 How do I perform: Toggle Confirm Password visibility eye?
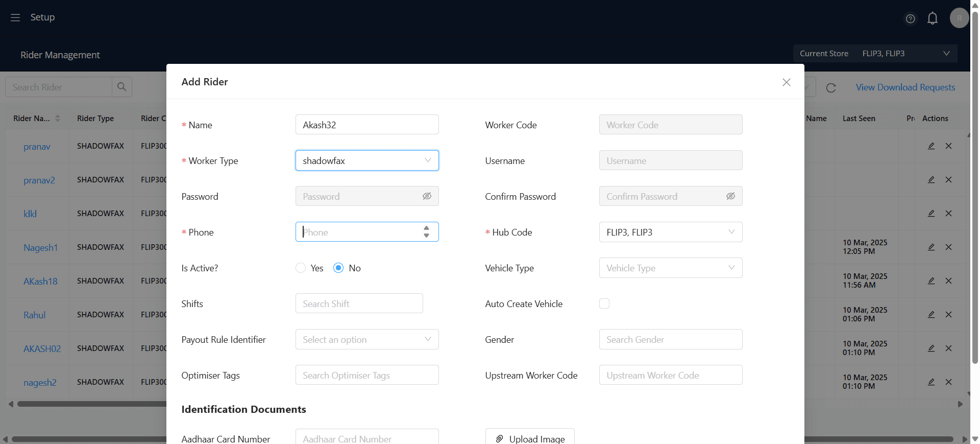[730, 196]
